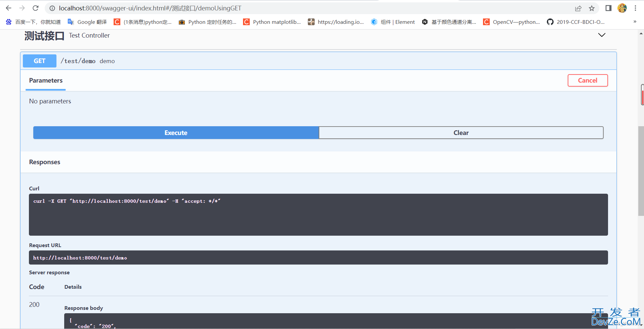644x329 pixels.
Task: Click the browser forward arrow
Action: 22,8
